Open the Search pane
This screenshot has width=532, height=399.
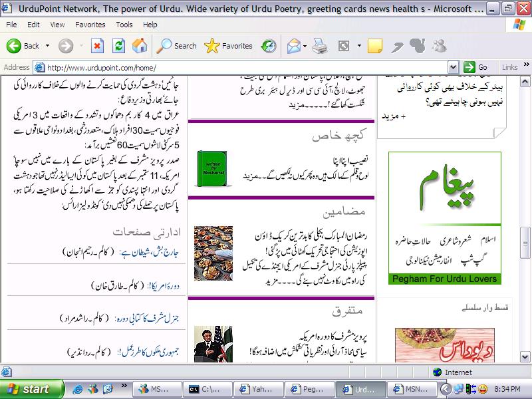pos(176,46)
